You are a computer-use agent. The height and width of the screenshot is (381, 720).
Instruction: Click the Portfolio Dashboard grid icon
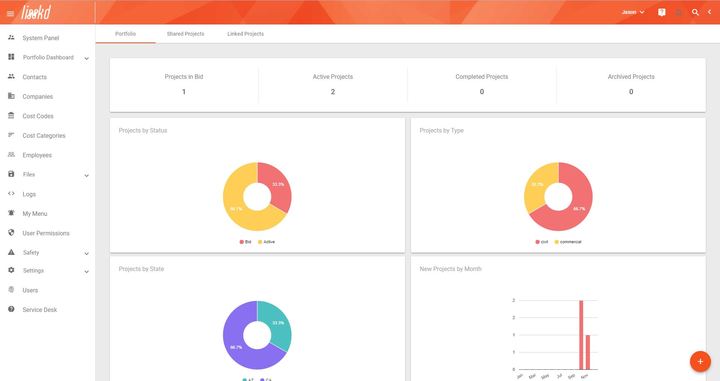[11, 57]
